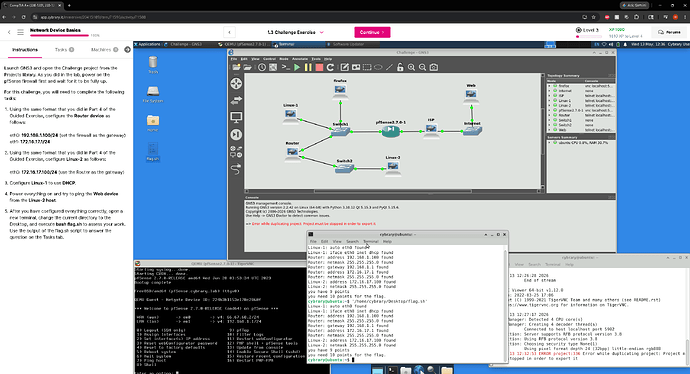The height and width of the screenshot is (374, 690).
Task: Browse switches in GNS3 device sidebar
Action: (236, 100)
